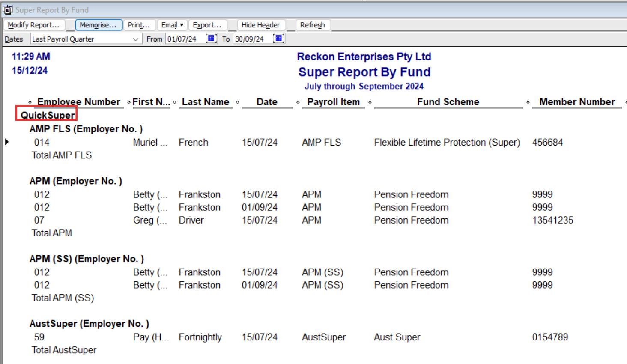This screenshot has height=364, width=627.
Task: Click the APM (Employer No. ) heading
Action: coord(76,181)
